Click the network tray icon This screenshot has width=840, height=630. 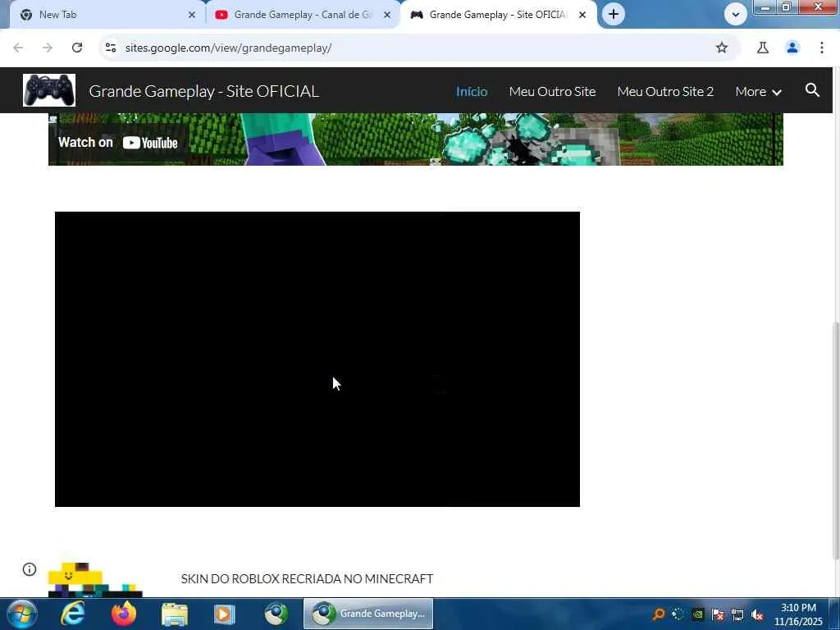point(737,614)
